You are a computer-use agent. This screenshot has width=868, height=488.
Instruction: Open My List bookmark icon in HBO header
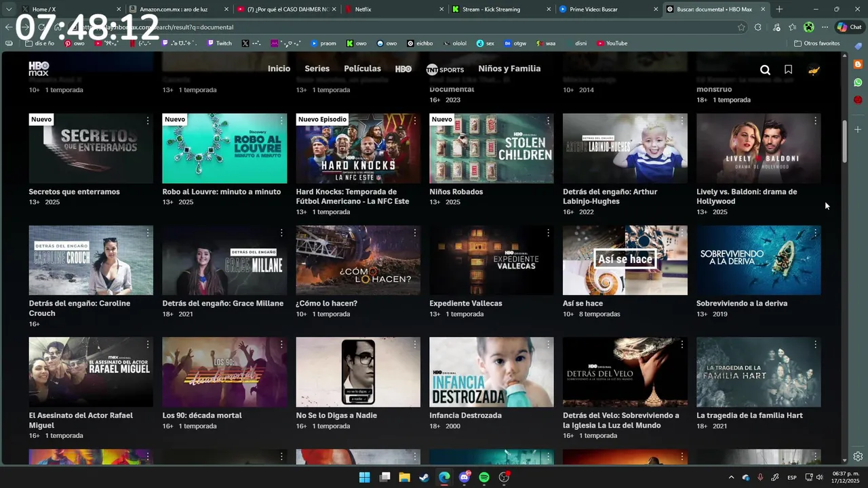788,70
